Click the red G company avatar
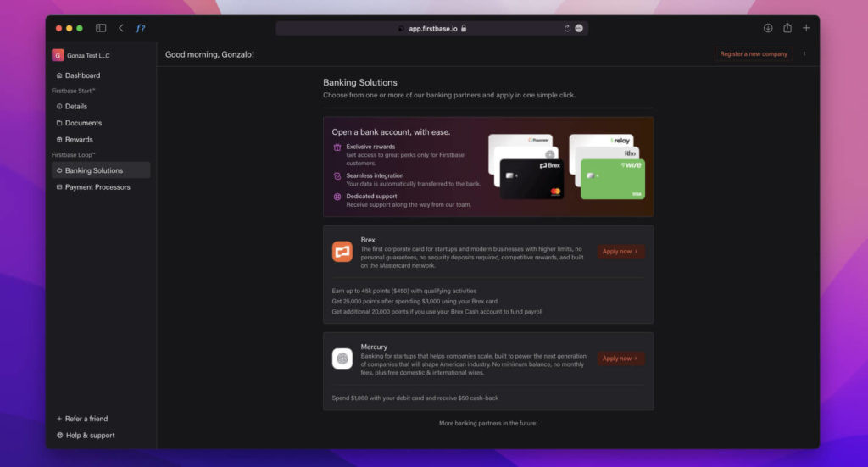The width and height of the screenshot is (868, 467). 58,55
